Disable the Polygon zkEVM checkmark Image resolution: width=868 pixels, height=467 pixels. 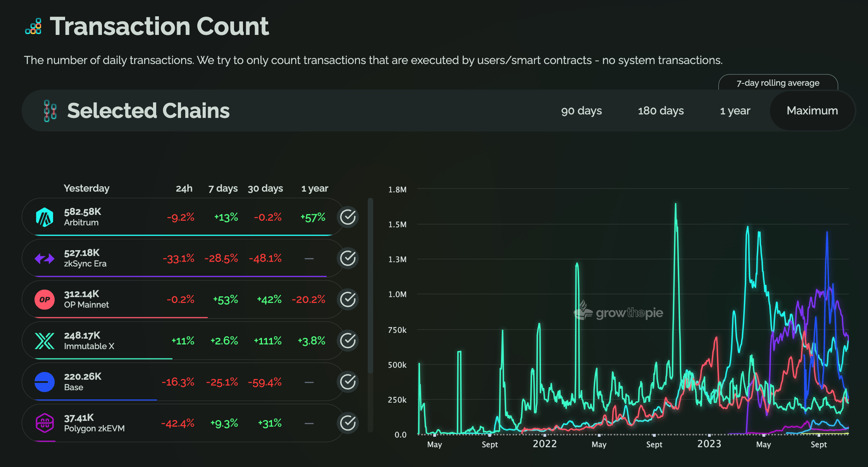coord(348,423)
